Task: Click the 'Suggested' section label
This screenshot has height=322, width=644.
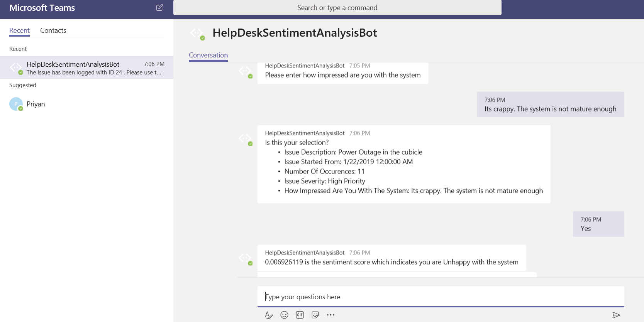Action: (x=23, y=85)
